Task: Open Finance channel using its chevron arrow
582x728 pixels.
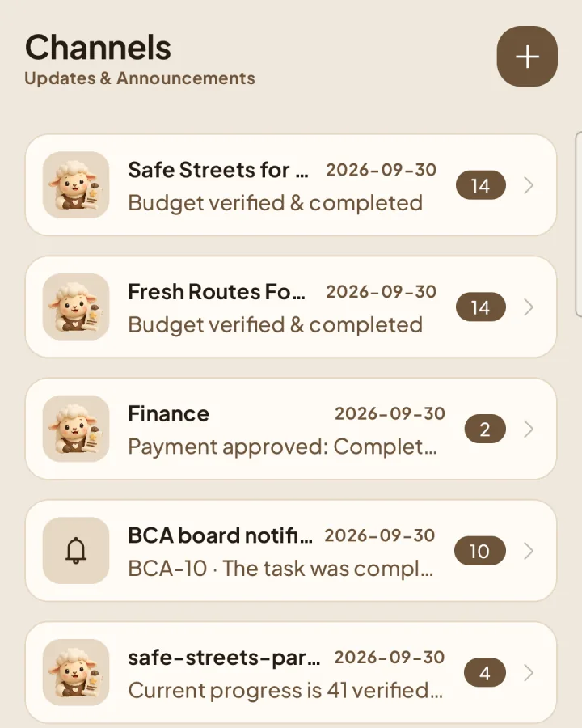Action: pyautogui.click(x=529, y=429)
